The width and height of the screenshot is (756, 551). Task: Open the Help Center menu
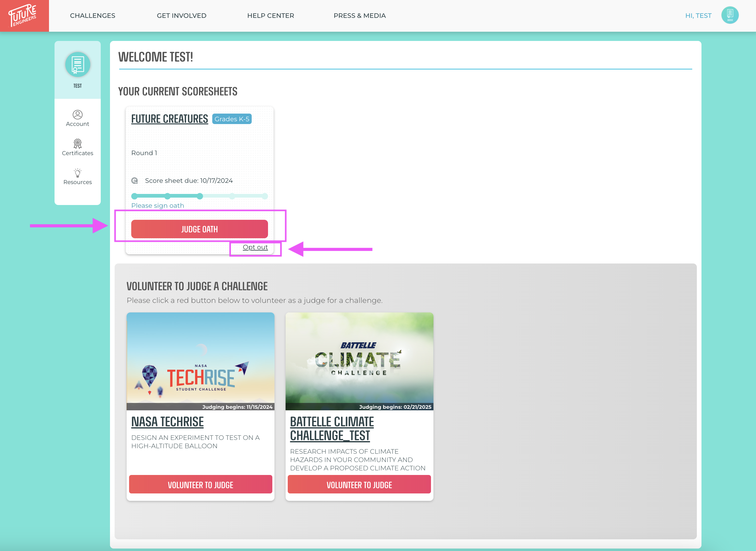[x=271, y=16]
